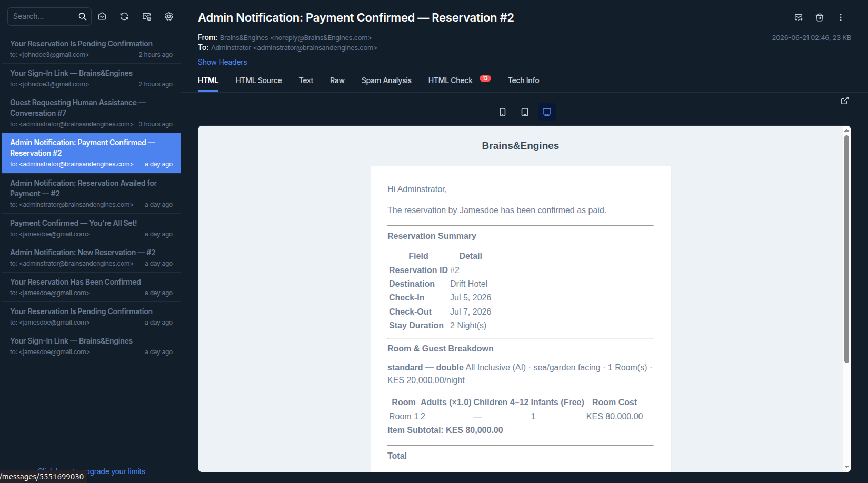This screenshot has height=483, width=868.
Task: Click Drift Hotel destination value
Action: [468, 284]
